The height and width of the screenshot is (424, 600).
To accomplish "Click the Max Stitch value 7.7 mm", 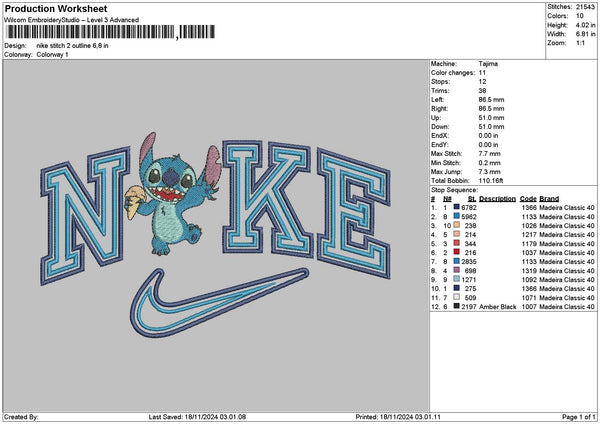I will coord(489,154).
